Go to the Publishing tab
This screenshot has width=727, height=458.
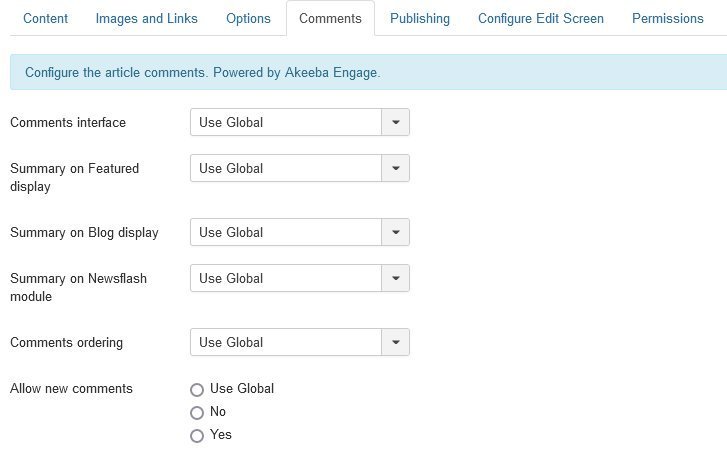pos(420,18)
